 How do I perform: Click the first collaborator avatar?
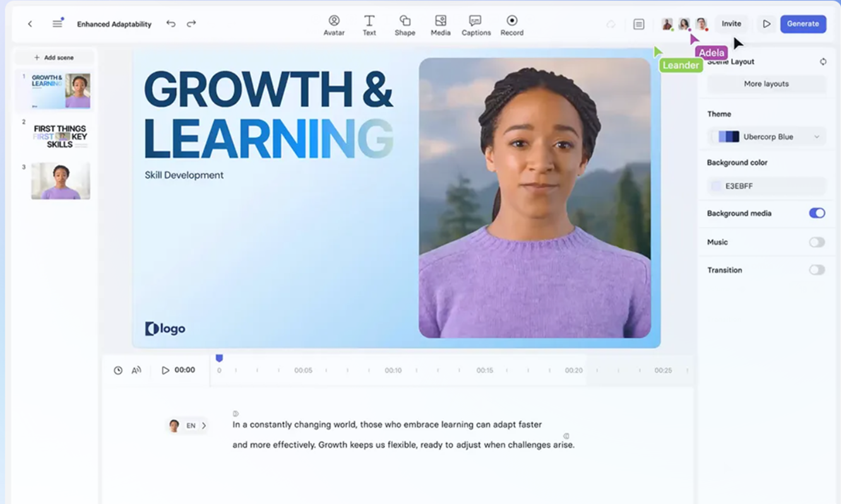[x=667, y=24]
